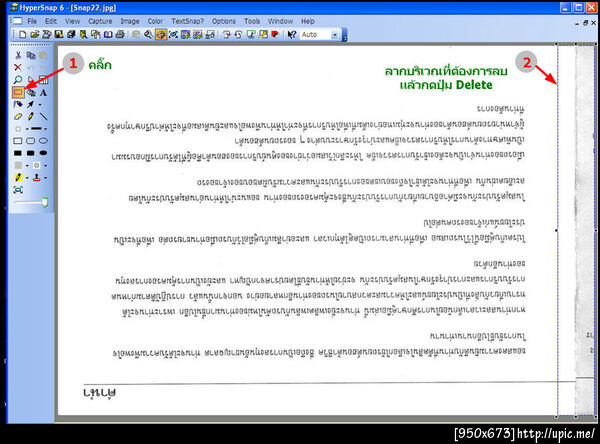Open the arrow tool style dropdown
The image size is (600, 444).
tap(40, 104)
